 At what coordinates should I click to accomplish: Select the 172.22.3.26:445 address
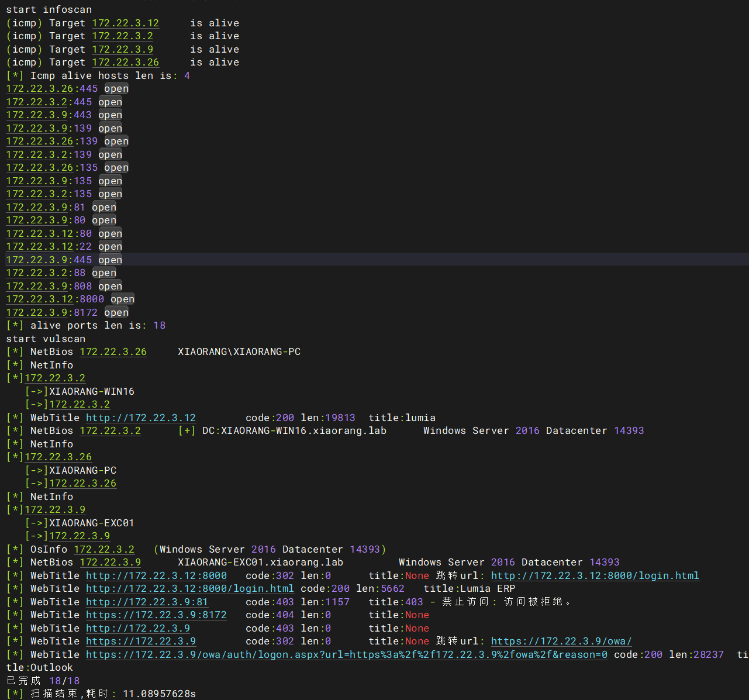coord(39,88)
